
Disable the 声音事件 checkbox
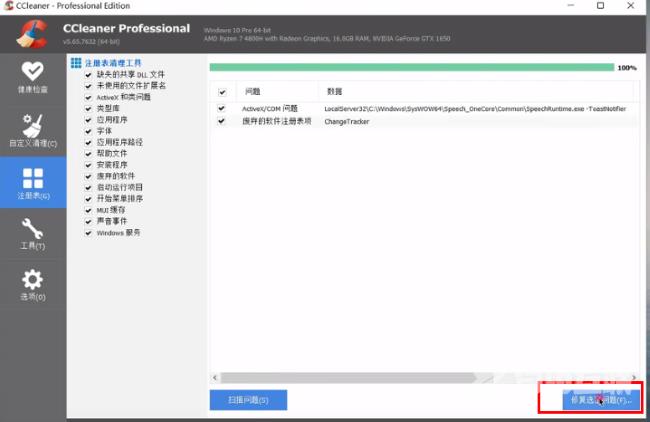point(88,222)
